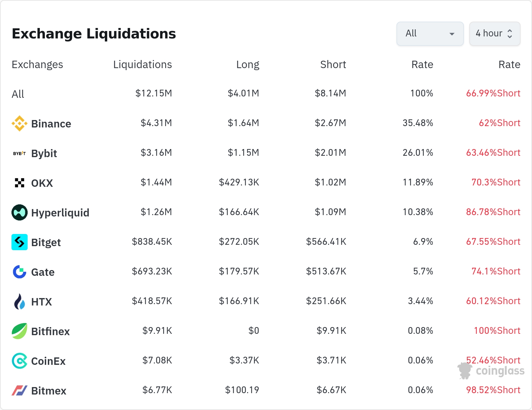The width and height of the screenshot is (532, 410).
Task: Open the Binance exchange name link
Action: [x=51, y=124]
